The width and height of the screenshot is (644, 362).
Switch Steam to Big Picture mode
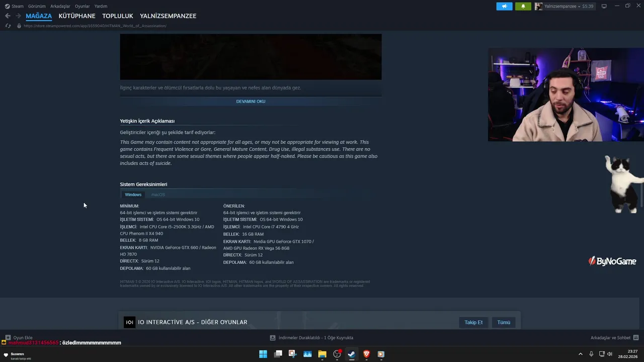604,6
